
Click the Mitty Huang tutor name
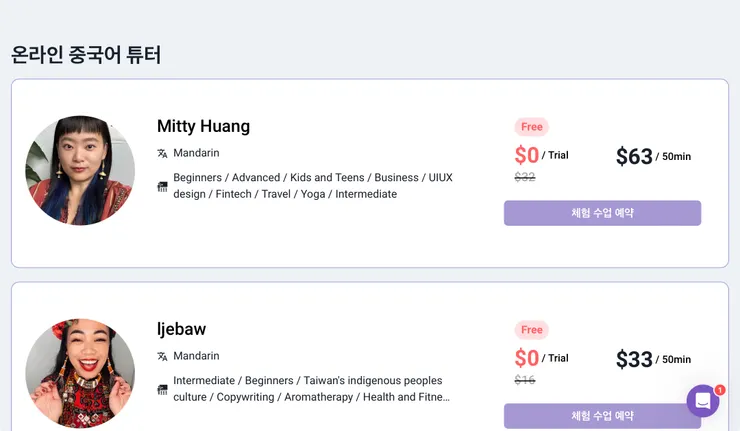tap(203, 126)
